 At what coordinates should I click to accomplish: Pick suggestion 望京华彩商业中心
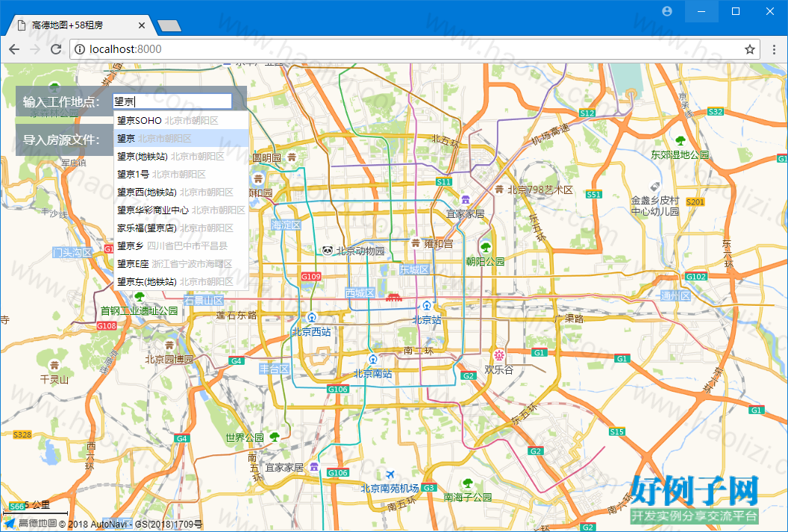tap(181, 210)
